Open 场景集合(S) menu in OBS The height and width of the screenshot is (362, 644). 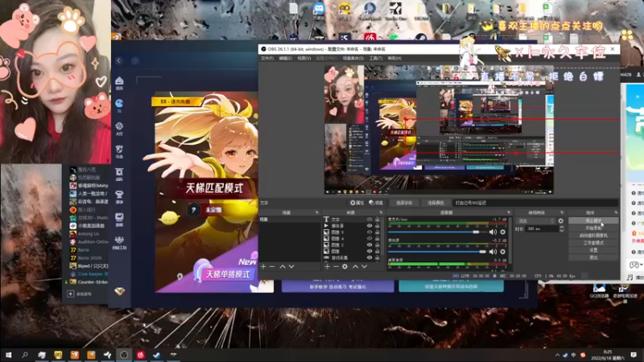point(353,58)
